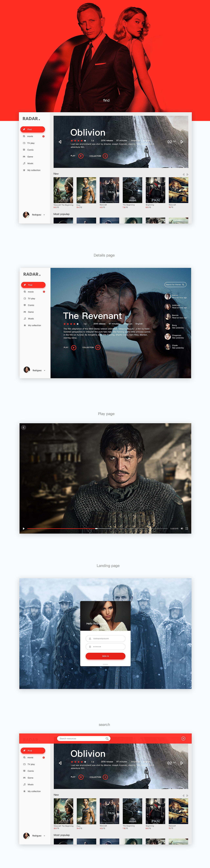
Task: Enter fullscreen on the Play page video
Action: click(187, 529)
